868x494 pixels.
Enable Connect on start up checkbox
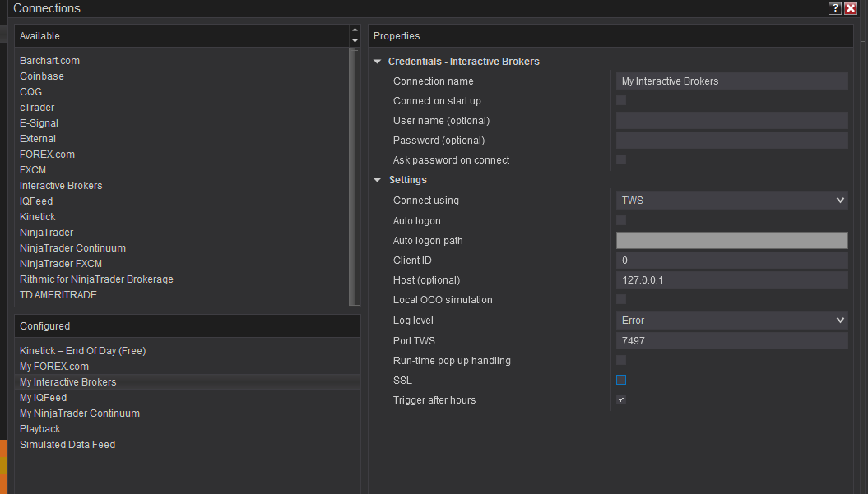pyautogui.click(x=621, y=101)
